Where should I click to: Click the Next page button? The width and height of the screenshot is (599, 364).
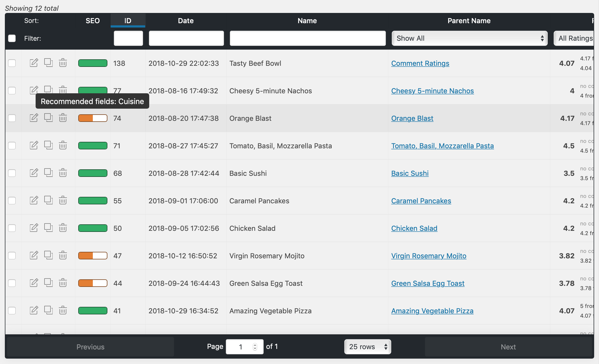(x=508, y=347)
